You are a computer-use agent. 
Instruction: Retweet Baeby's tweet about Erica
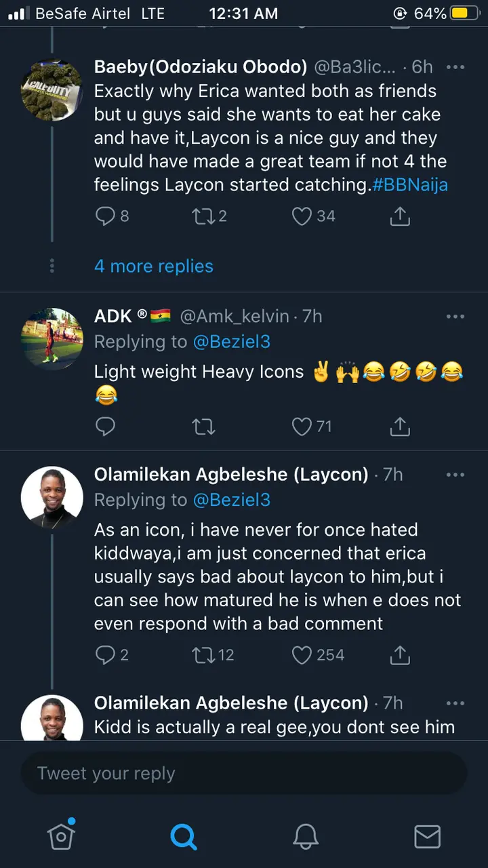[202, 216]
